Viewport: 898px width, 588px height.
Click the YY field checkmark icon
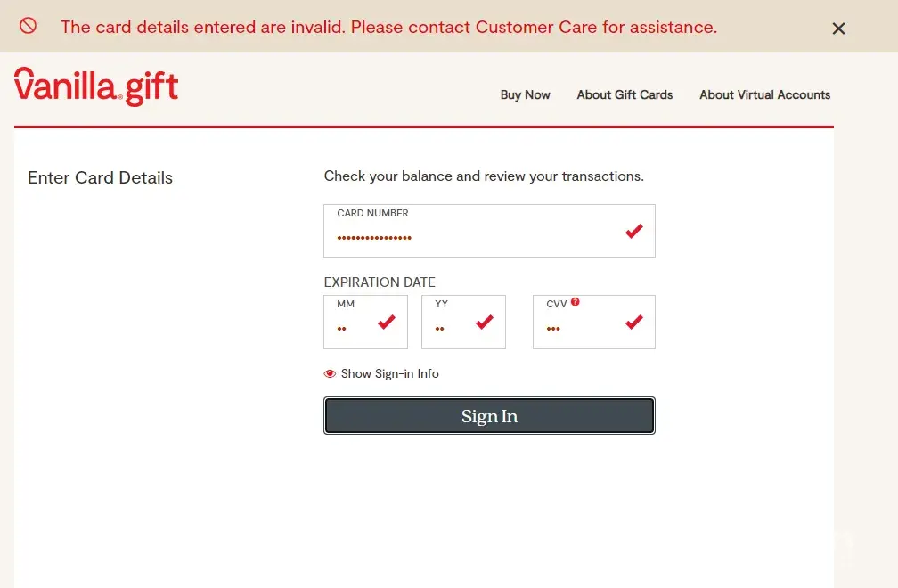[x=485, y=322]
